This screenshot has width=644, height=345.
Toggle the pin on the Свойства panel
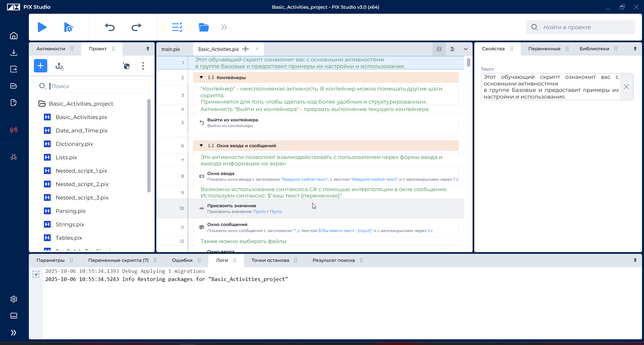pyautogui.click(x=635, y=49)
